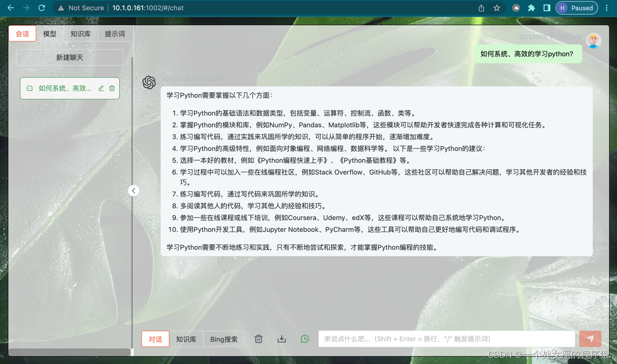
Task: Click the user avatar in the top right
Action: pyautogui.click(x=593, y=40)
